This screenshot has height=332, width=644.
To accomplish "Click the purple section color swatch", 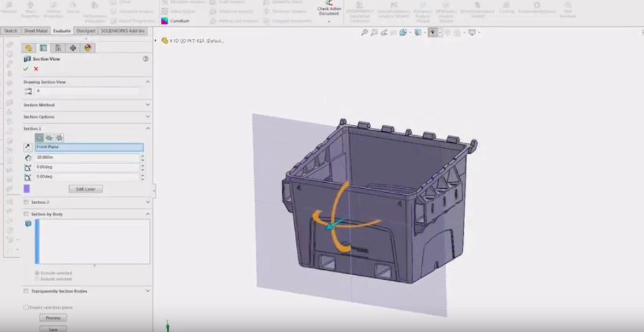I will pos(27,189).
